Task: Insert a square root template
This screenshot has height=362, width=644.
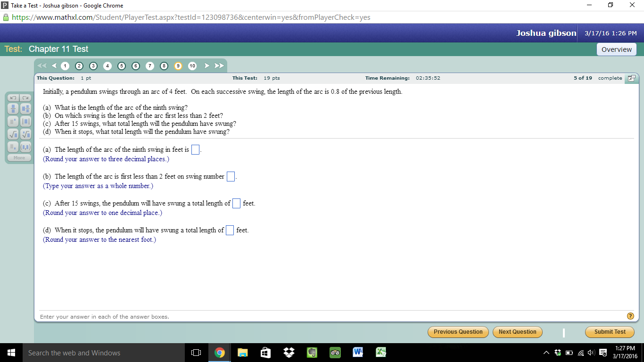Action: point(13,134)
